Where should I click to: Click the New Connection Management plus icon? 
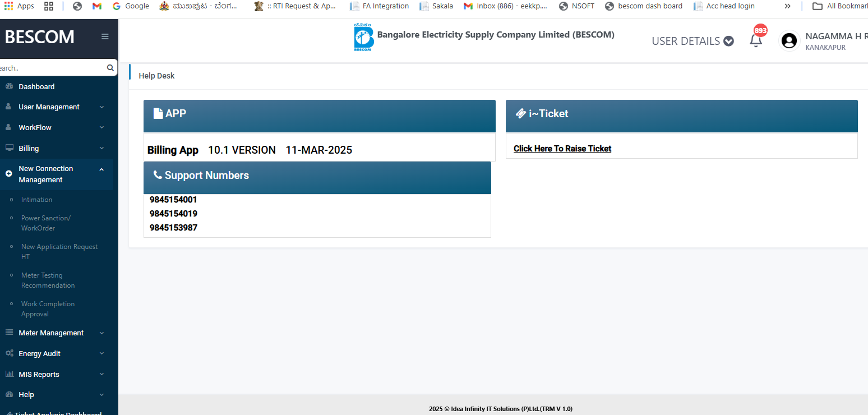[8, 174]
